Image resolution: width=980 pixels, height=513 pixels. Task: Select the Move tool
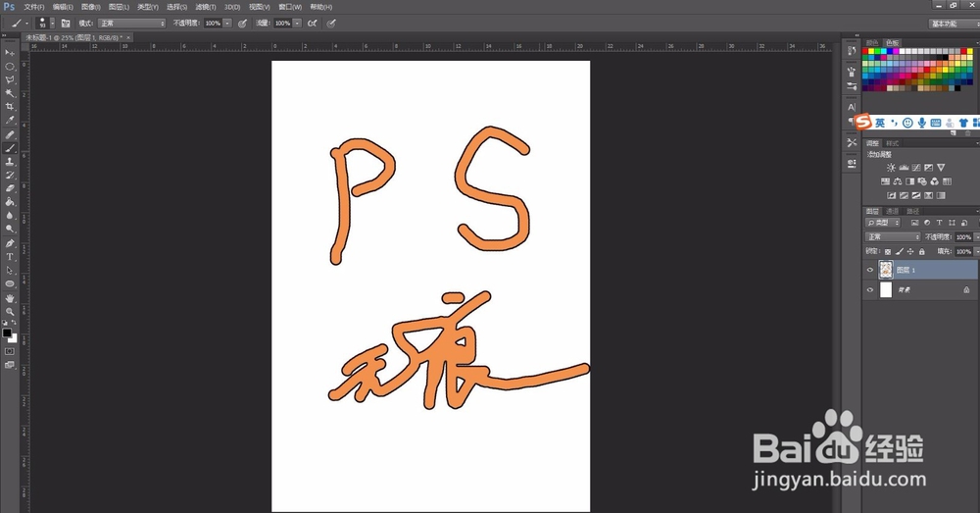point(10,53)
